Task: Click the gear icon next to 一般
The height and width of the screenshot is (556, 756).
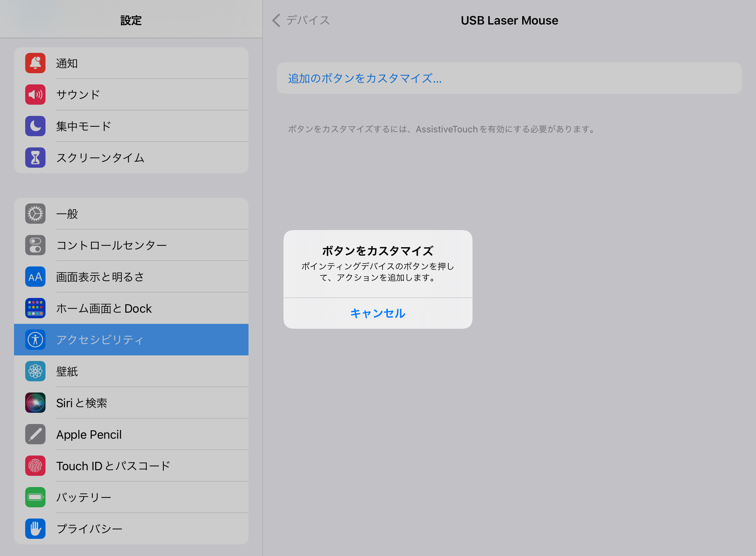Action: (x=35, y=214)
